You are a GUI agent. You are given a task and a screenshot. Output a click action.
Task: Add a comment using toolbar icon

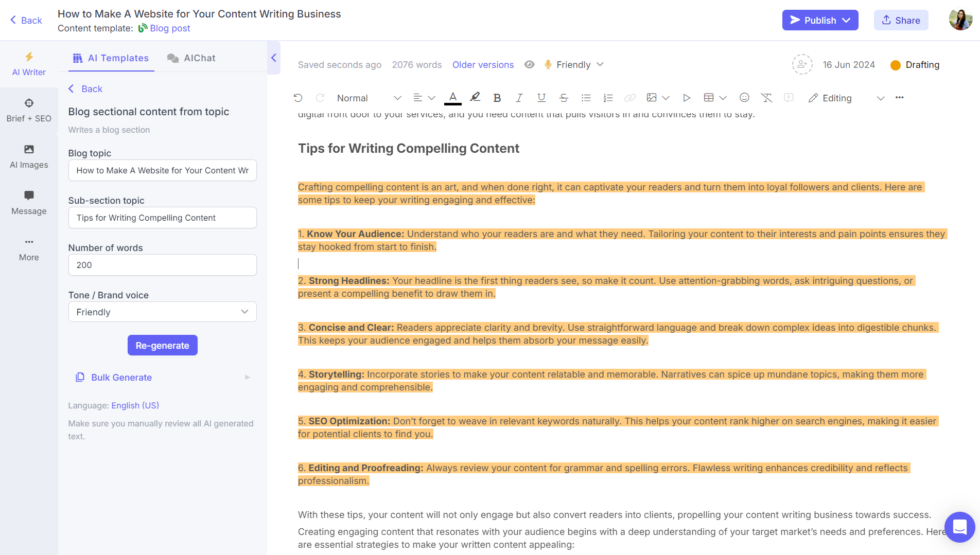(x=789, y=97)
